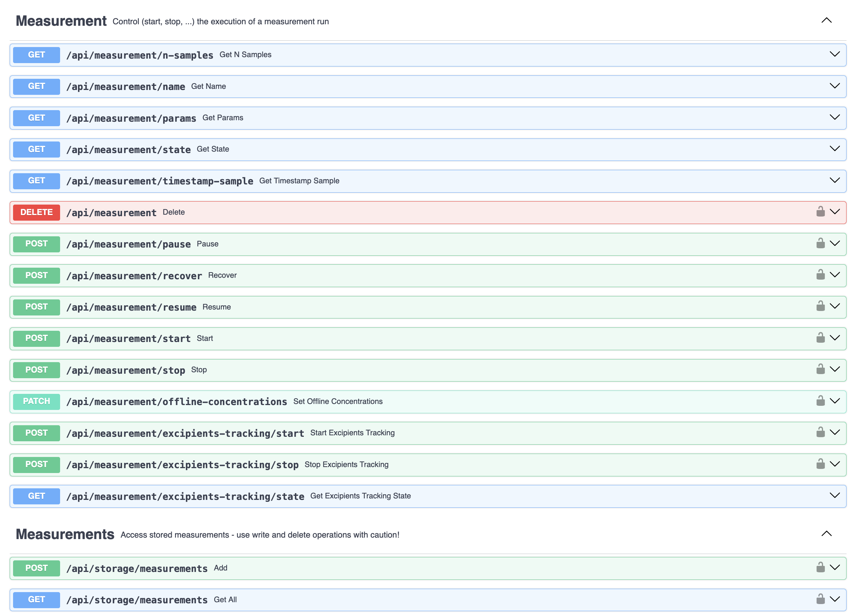The image size is (854, 616).
Task: Click the GET badge on /api/measurement/name
Action: 36,86
